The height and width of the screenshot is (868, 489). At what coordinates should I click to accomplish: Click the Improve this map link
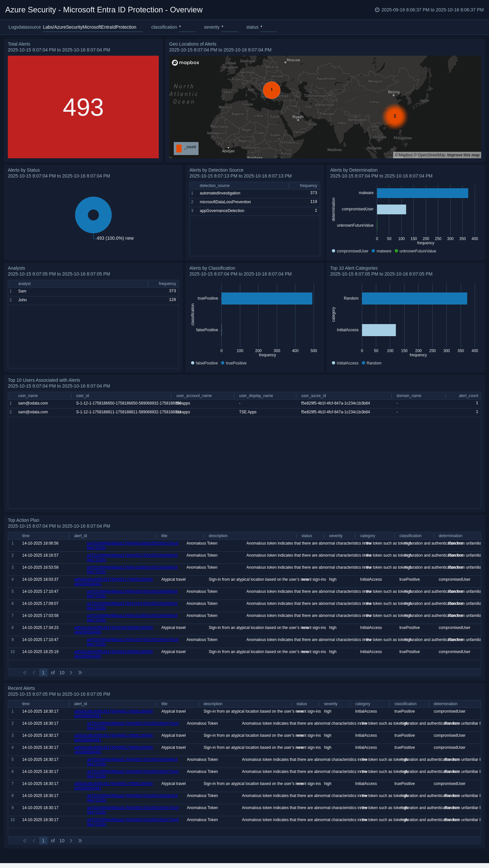pyautogui.click(x=463, y=155)
